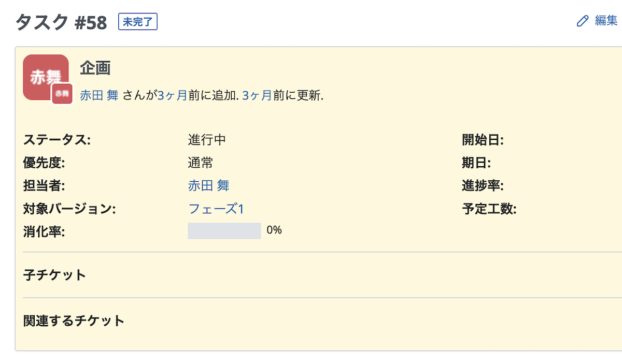Click the 企画 ticket subject heading
This screenshot has height=364, width=622.
95,68
